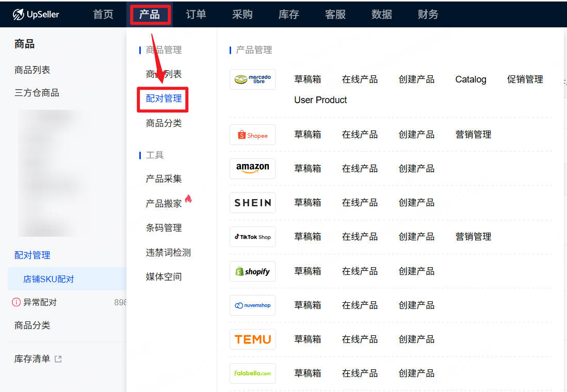Click the UpSeller logo
This screenshot has width=567, height=392.
(36, 14)
